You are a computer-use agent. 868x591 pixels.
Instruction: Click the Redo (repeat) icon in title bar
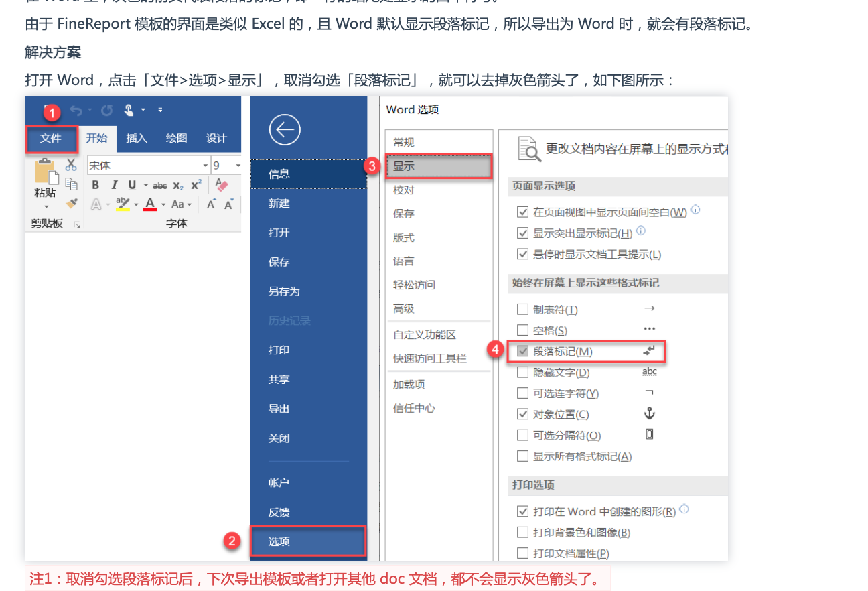tap(106, 110)
